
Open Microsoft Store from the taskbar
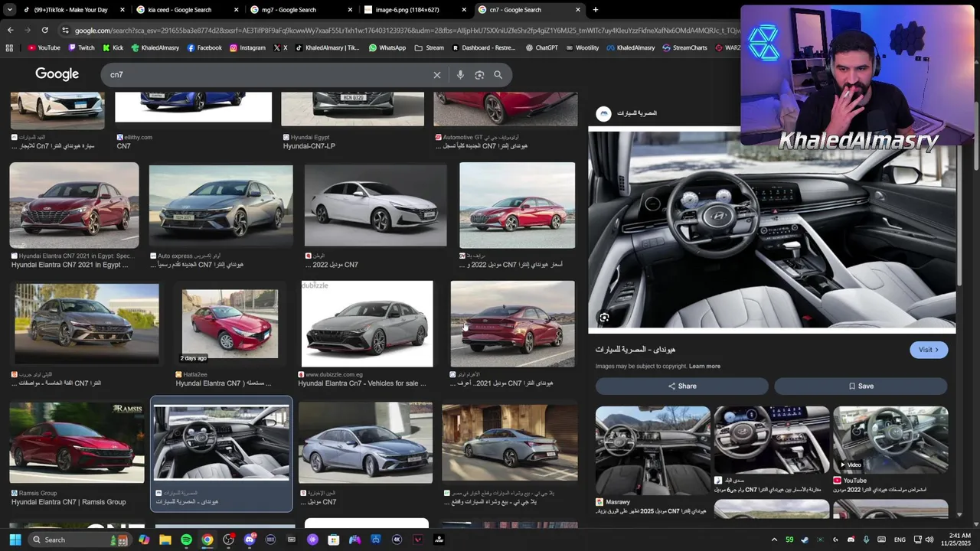[x=333, y=540]
